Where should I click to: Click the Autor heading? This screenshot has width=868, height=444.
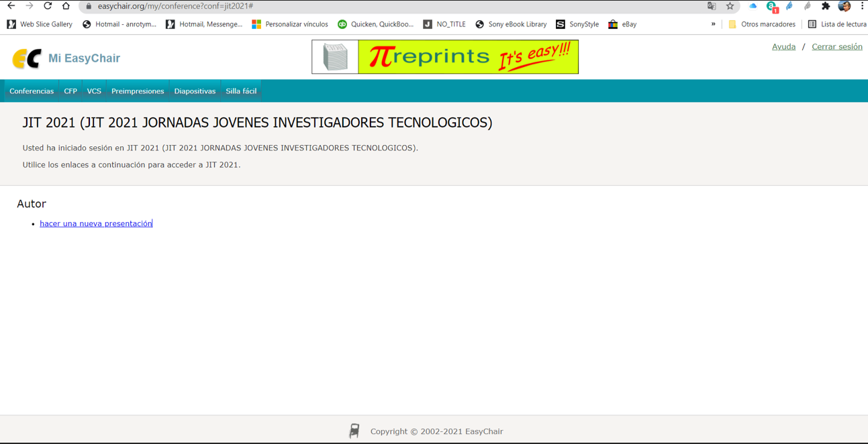click(32, 204)
